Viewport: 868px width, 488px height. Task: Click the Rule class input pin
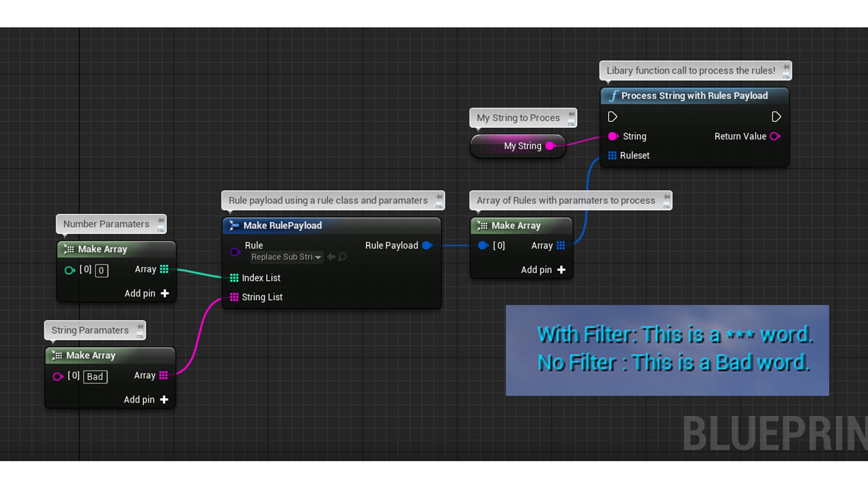(x=235, y=252)
